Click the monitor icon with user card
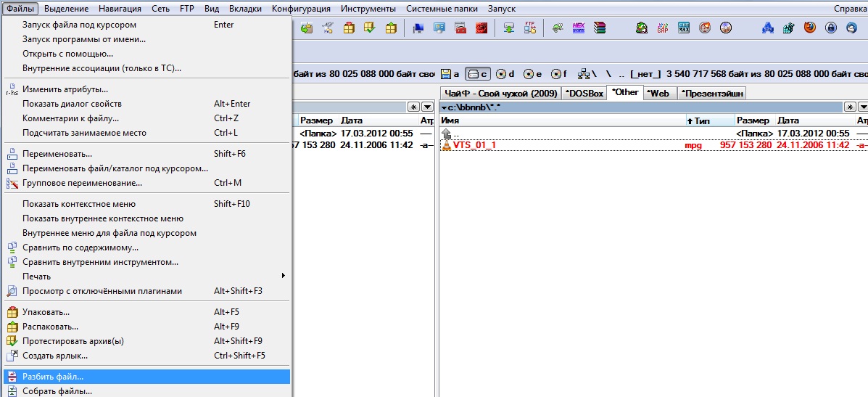Viewport: 868px width, 397px height. pos(439,28)
